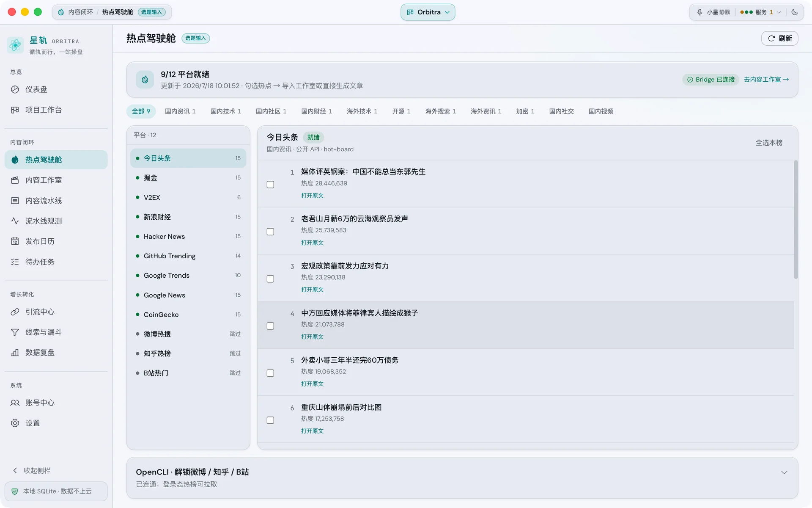Select 新浪财经 platform

188,217
